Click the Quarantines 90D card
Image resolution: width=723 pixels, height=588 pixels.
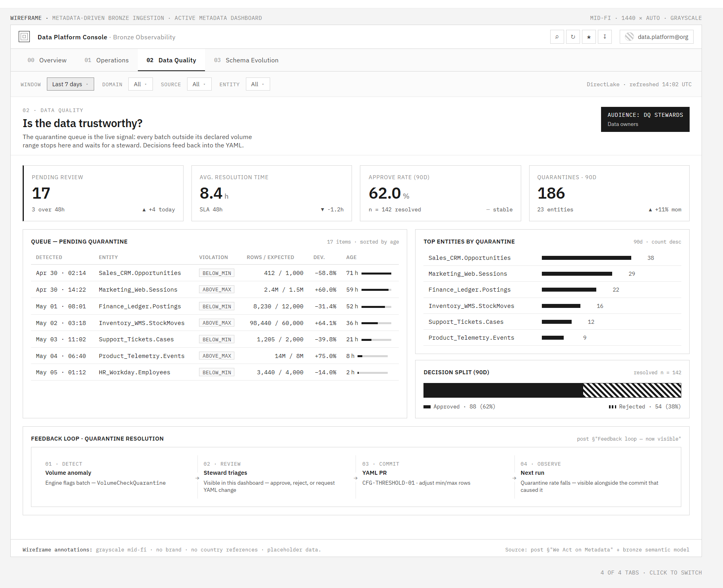(609, 193)
